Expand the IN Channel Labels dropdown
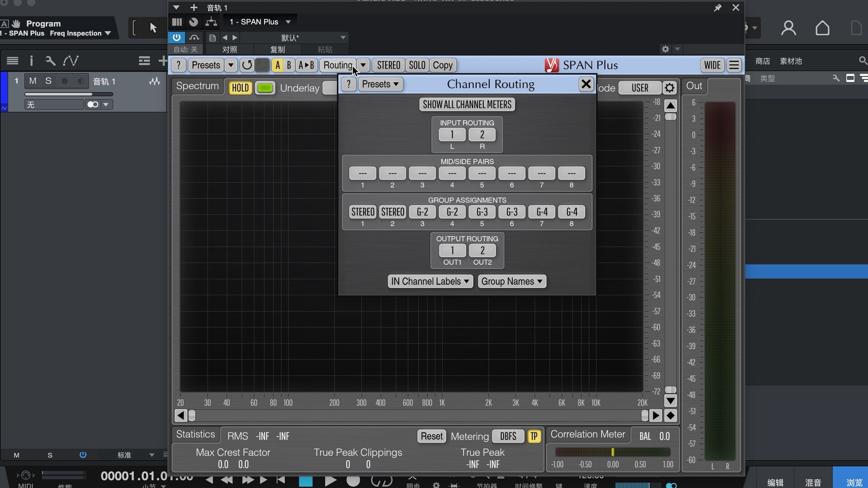This screenshot has width=868, height=488. pos(430,282)
